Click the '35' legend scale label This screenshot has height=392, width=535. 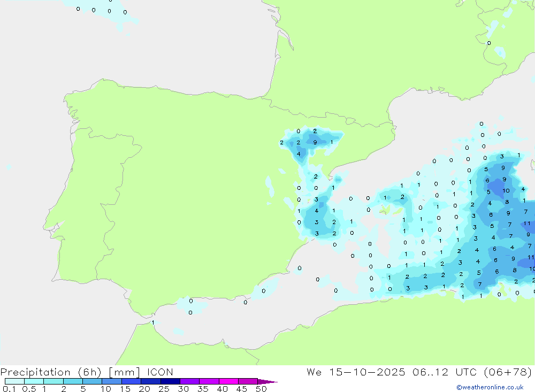tap(203, 389)
